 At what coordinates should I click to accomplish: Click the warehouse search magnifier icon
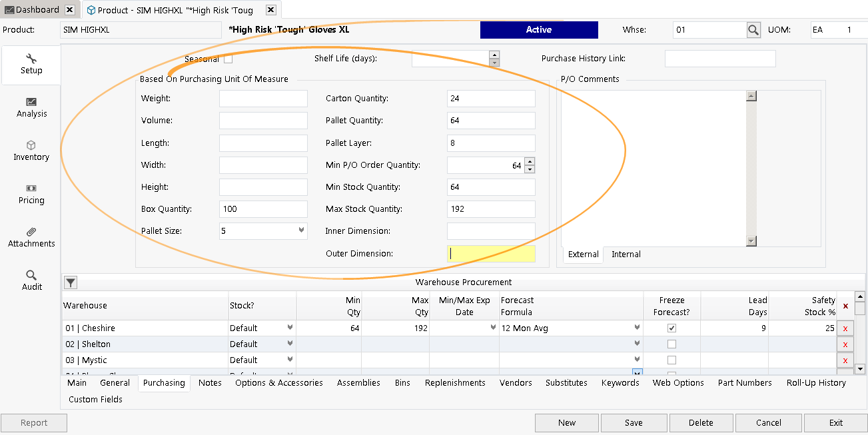click(x=753, y=30)
